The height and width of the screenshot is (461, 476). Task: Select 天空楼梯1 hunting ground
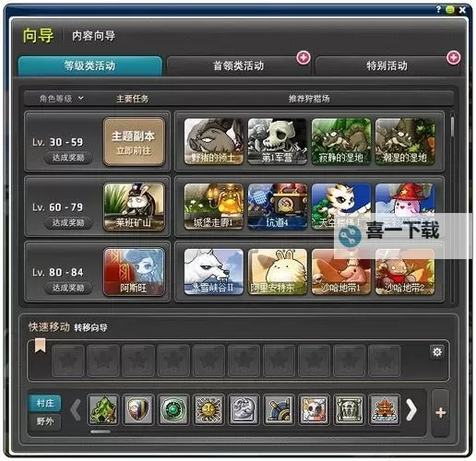[341, 207]
